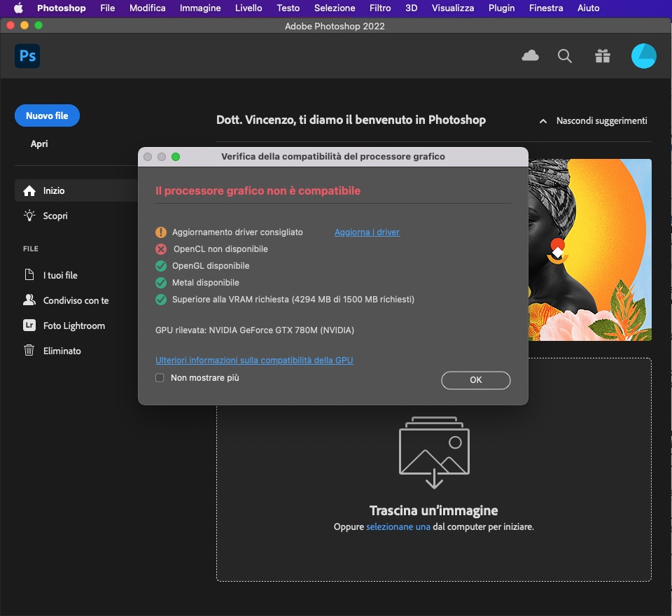Enable the Non mostrare più checkbox
This screenshot has height=616, width=672.
click(160, 378)
